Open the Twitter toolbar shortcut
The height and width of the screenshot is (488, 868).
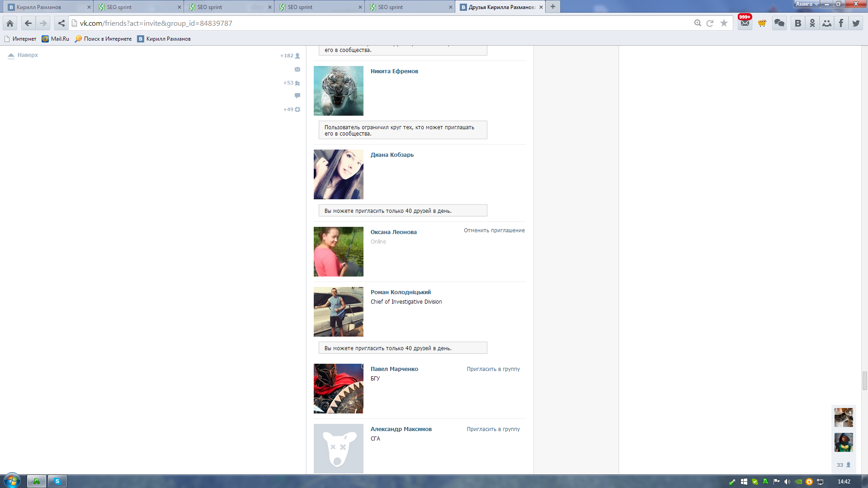(856, 23)
